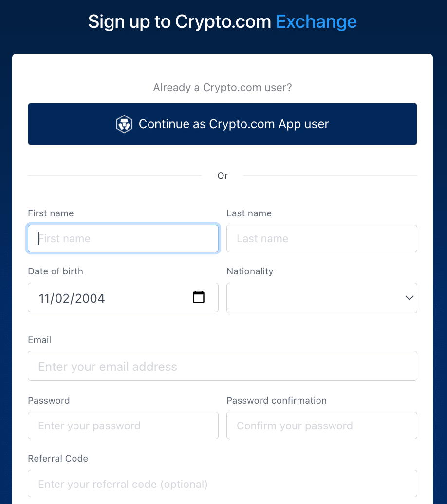The image size is (447, 504).
Task: Click the Crypto.com hexagon logo icon
Action: [124, 124]
